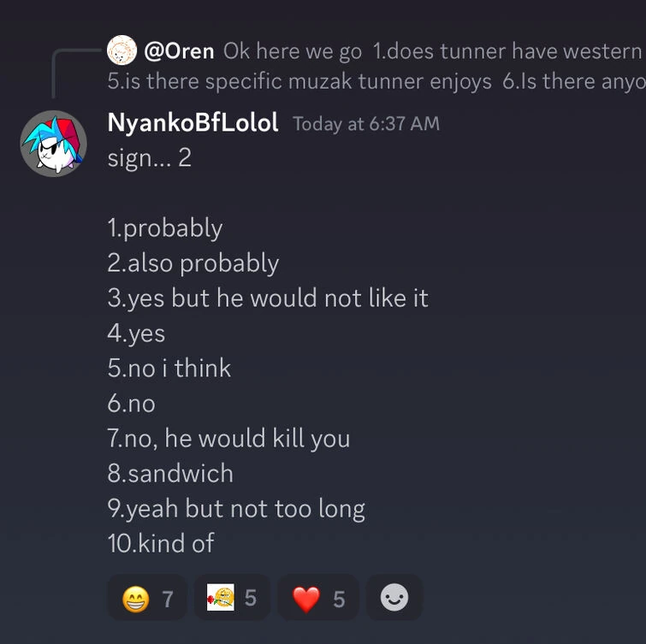The height and width of the screenshot is (644, 646).
Task: Open NyankoBfLolol's profile avatar
Action: pyautogui.click(x=53, y=143)
